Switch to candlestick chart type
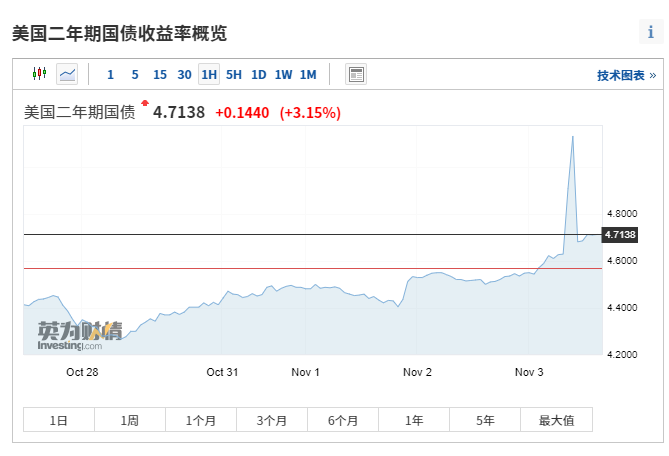Viewport: 669px width, 456px height. coord(39,74)
